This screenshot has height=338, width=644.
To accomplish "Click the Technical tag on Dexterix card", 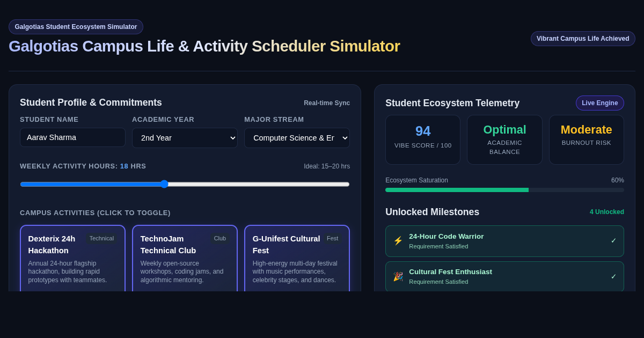I will point(101,238).
